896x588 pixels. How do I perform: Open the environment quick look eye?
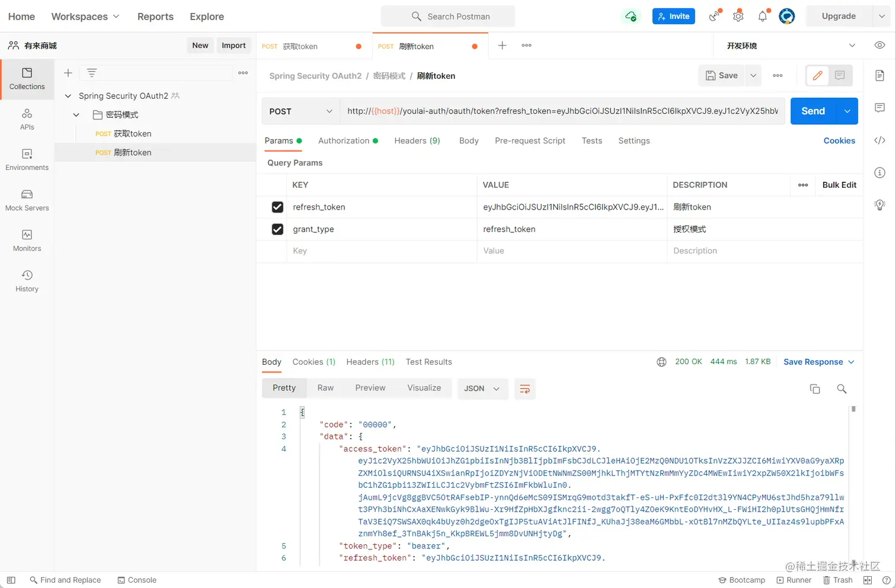(879, 46)
